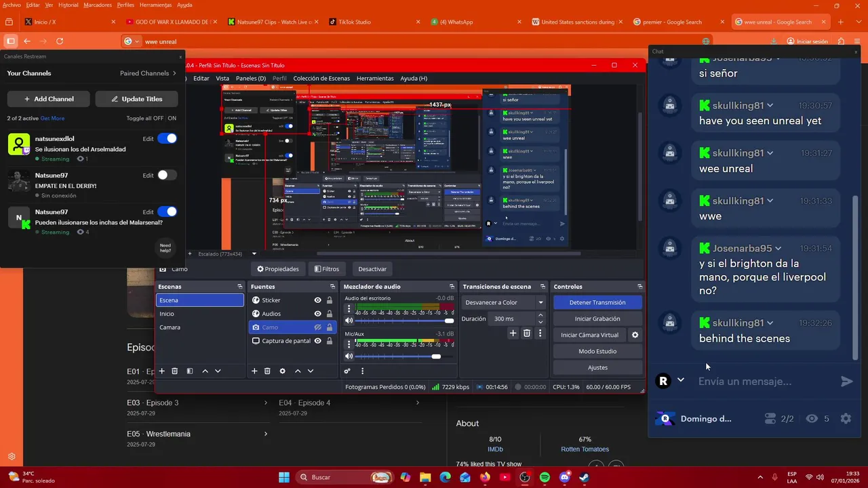Screen dimensions: 868x488
Task: Add a new source in Fuentes panel
Action: [x=254, y=371]
